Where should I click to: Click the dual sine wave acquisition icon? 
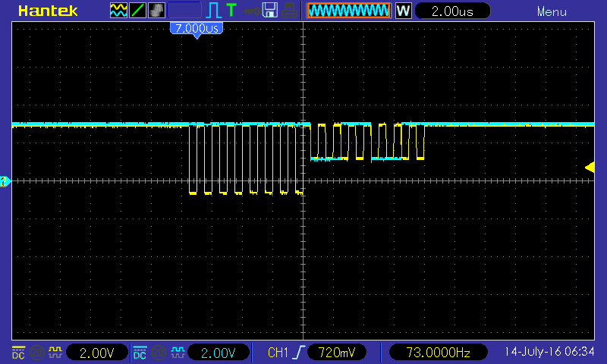coord(118,11)
